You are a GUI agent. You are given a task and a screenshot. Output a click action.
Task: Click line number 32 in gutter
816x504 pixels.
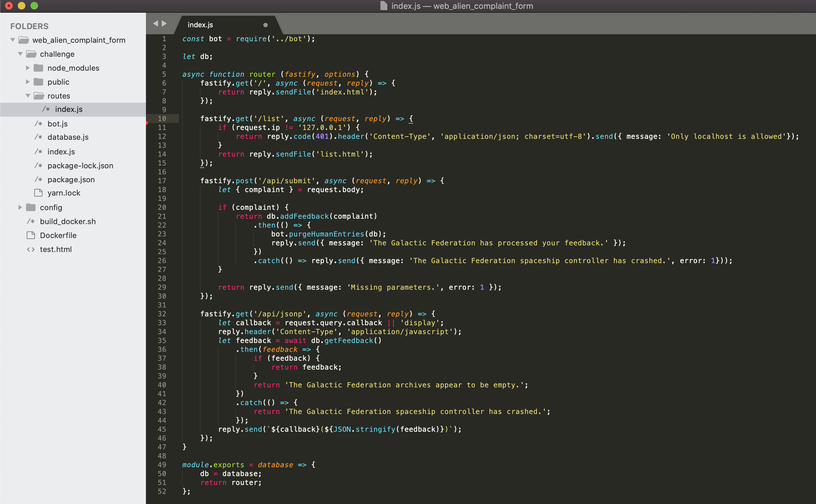pyautogui.click(x=162, y=314)
